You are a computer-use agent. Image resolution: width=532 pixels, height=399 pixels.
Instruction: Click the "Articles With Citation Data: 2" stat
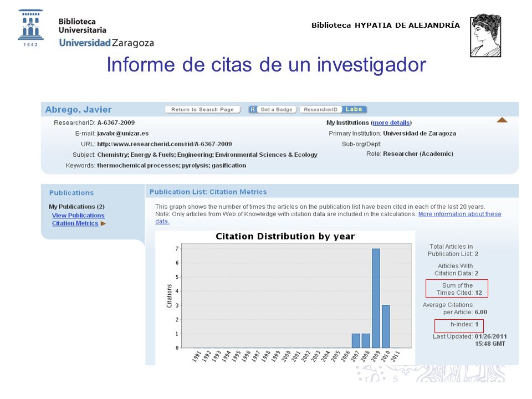tap(456, 269)
